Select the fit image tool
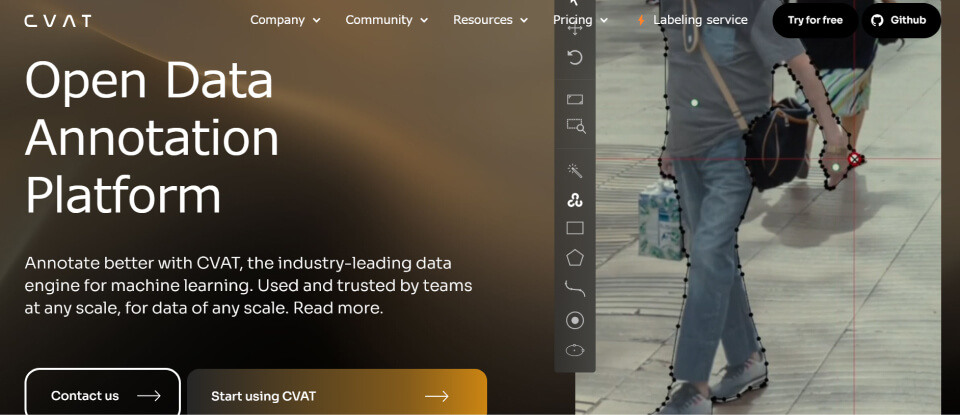Screen dimensions: 960x415 point(574,99)
